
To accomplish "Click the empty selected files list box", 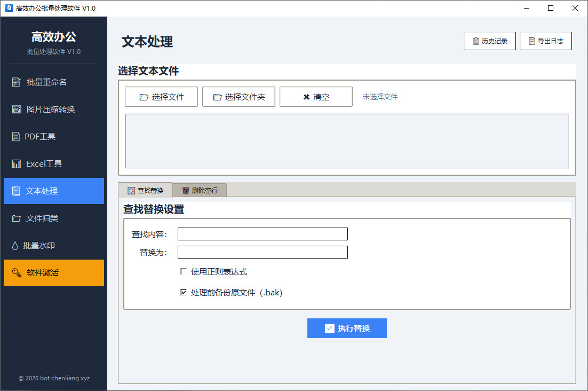I will tap(347, 141).
